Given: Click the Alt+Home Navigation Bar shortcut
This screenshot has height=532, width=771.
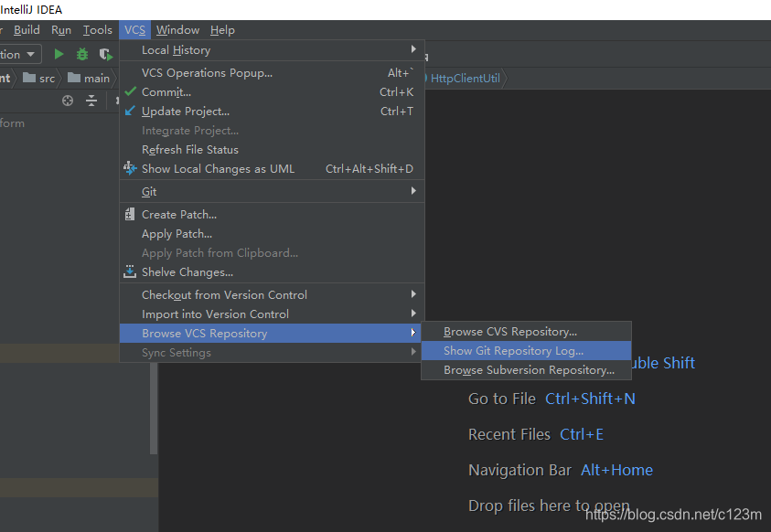Looking at the screenshot, I should 616,470.
